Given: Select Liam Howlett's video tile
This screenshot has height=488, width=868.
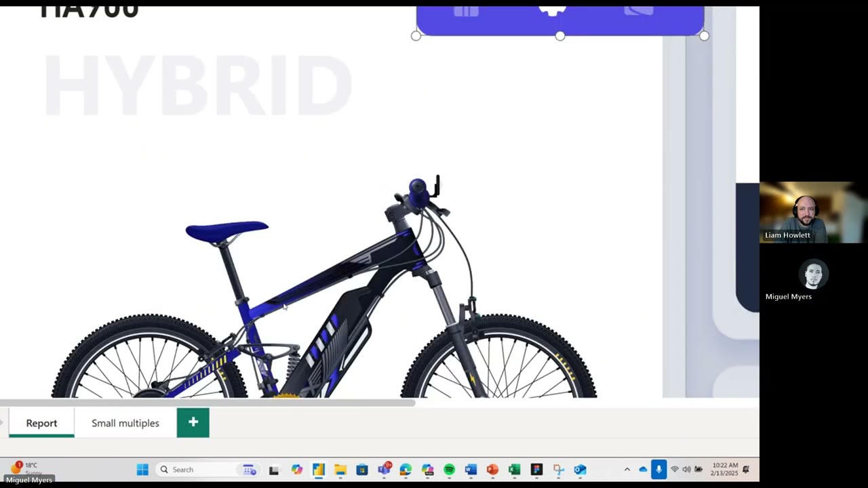Looking at the screenshot, I should pos(814,212).
